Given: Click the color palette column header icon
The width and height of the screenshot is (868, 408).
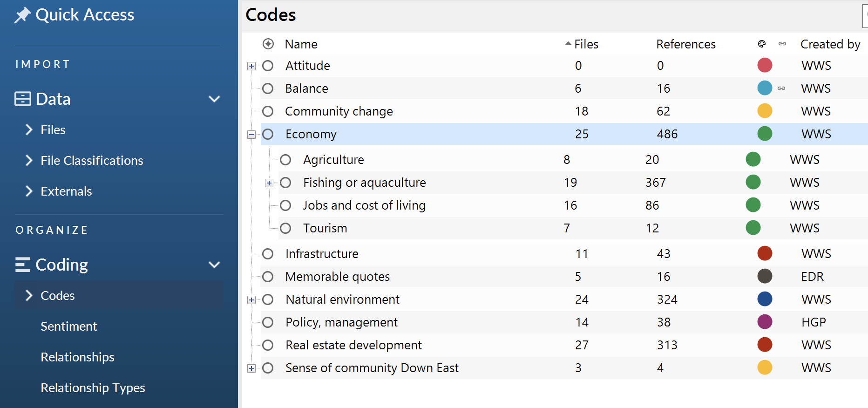Looking at the screenshot, I should [762, 44].
